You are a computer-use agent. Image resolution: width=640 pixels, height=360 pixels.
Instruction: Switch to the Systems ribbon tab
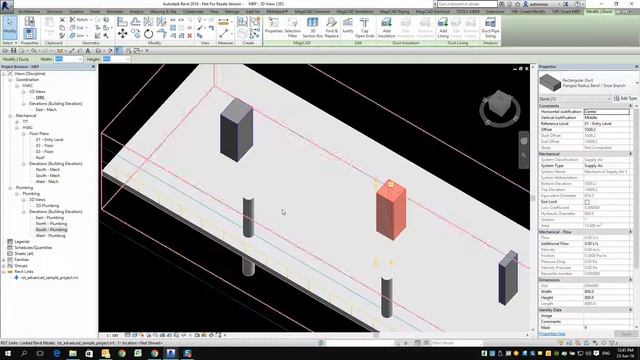(x=76, y=12)
